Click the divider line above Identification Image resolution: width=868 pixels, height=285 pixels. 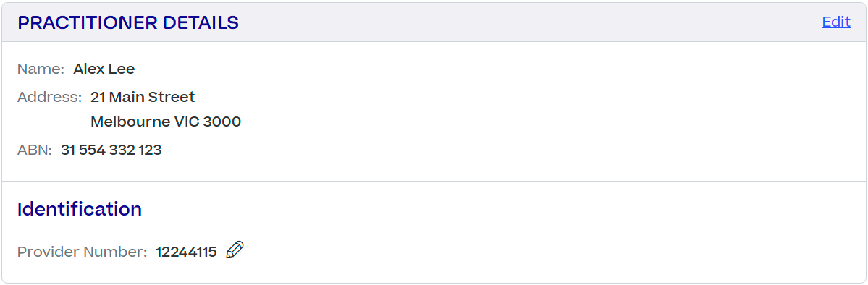click(434, 181)
